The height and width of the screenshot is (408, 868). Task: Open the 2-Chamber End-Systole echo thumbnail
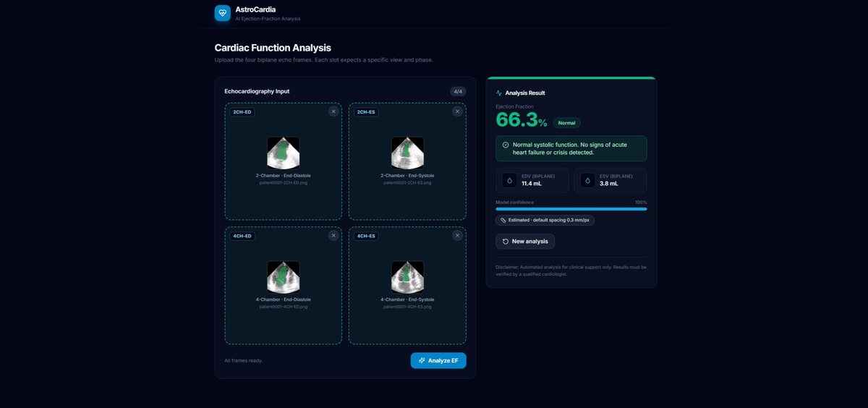pos(407,153)
